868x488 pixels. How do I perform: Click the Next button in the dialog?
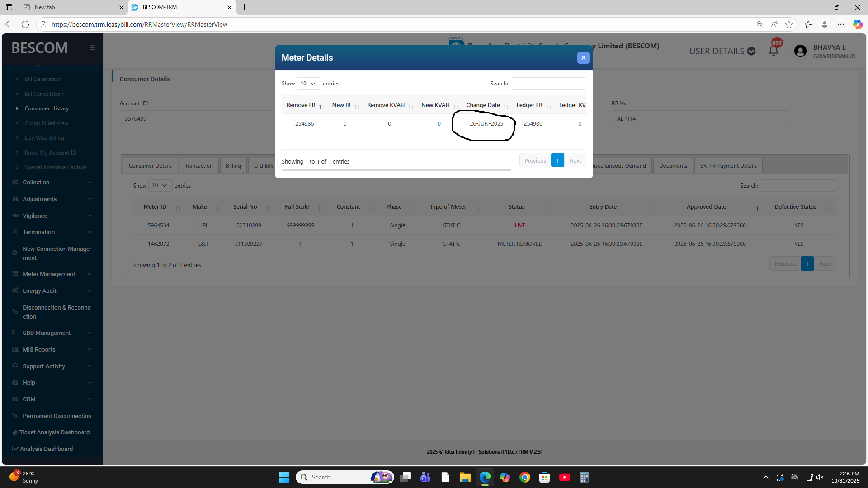575,161
